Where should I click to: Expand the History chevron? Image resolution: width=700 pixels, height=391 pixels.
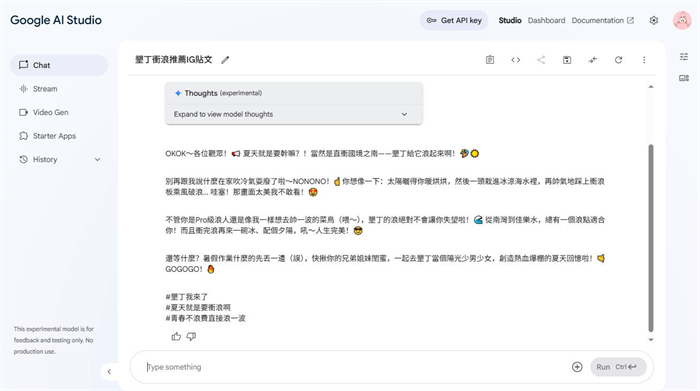tap(97, 159)
